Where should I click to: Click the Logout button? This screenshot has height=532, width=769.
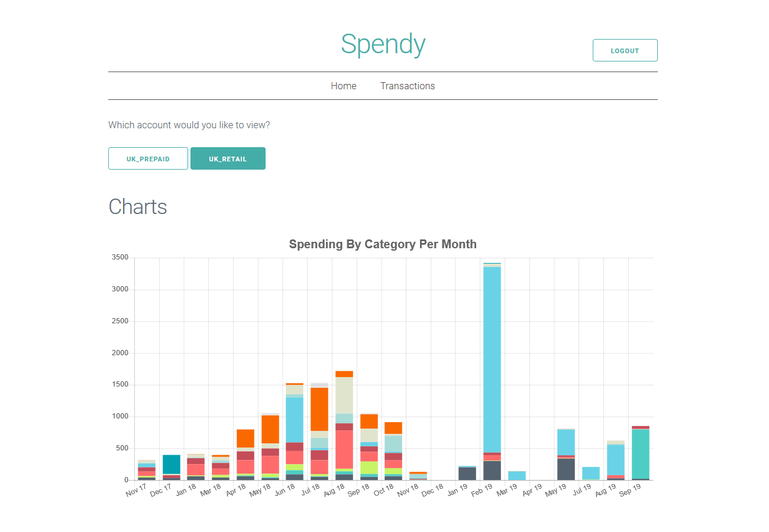(625, 50)
